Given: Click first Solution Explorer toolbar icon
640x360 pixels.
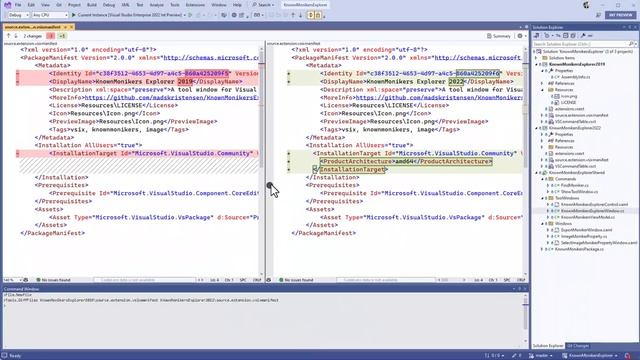Looking at the screenshot, I should click(x=536, y=36).
